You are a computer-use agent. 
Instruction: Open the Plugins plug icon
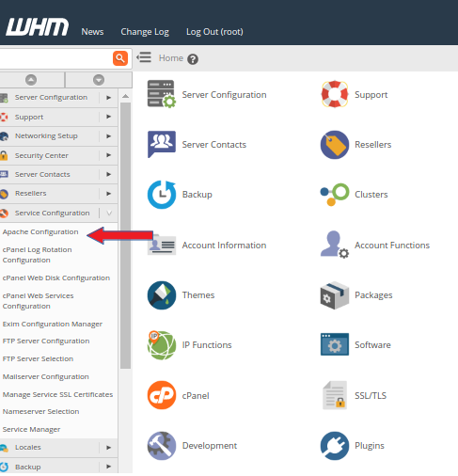click(x=335, y=446)
